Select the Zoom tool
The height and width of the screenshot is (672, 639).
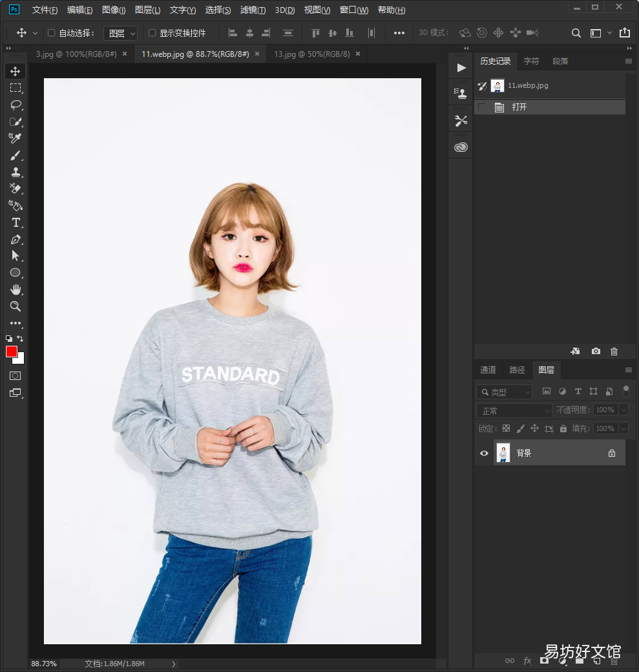click(x=16, y=306)
